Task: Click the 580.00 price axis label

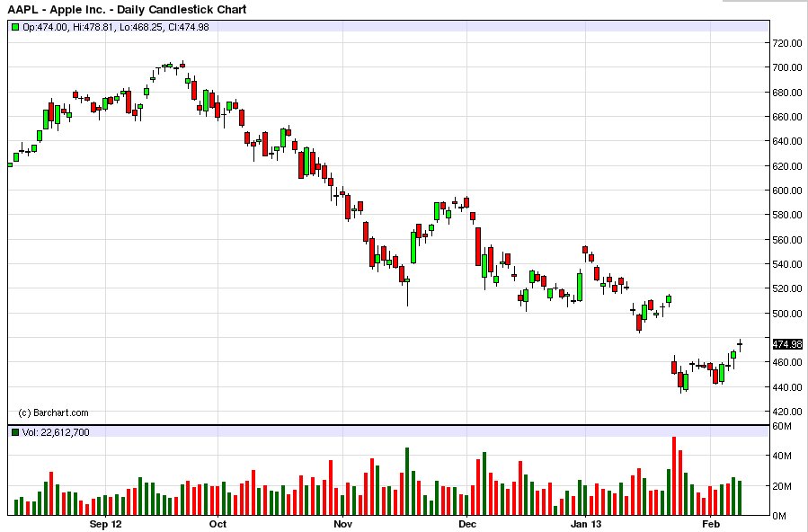Action: tap(786, 215)
